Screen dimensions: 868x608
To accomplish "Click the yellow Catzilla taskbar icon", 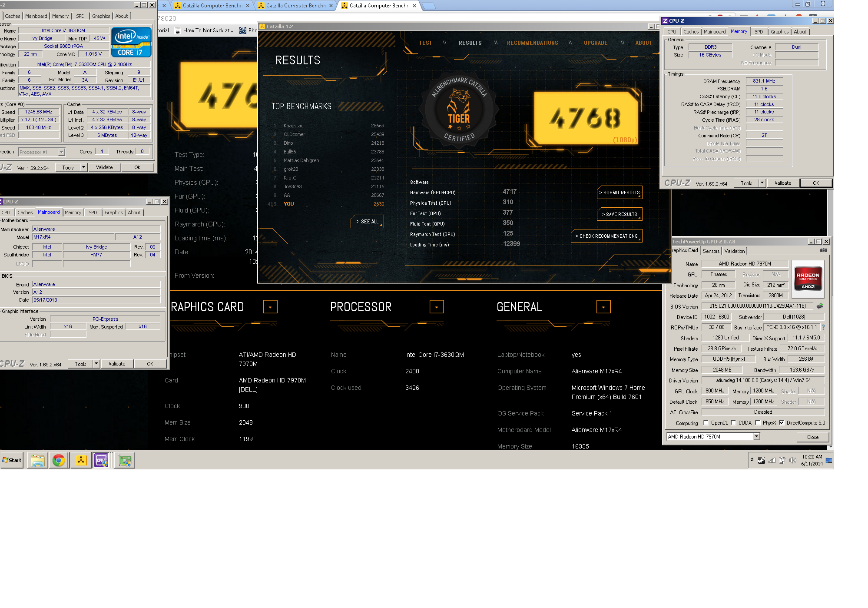I will click(81, 460).
